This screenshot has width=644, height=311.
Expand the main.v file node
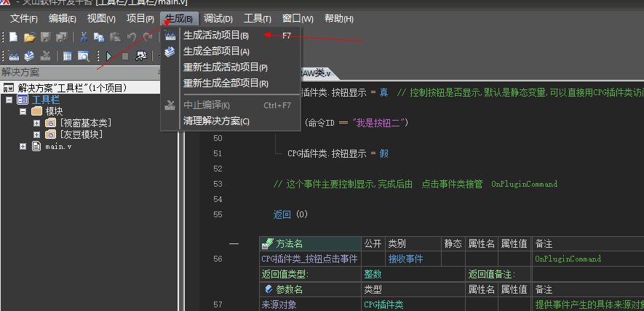(23, 146)
